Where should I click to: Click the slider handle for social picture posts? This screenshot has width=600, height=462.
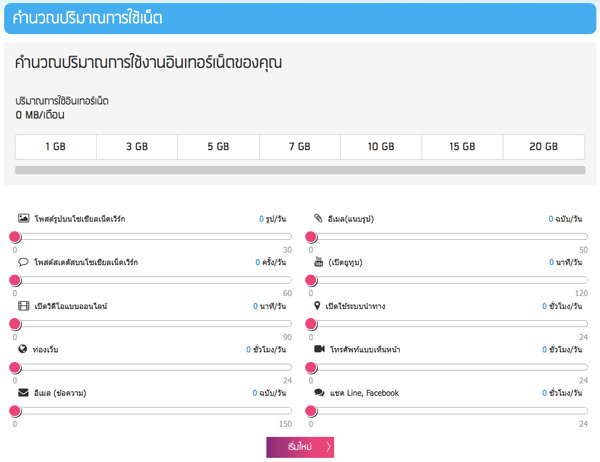(15, 237)
